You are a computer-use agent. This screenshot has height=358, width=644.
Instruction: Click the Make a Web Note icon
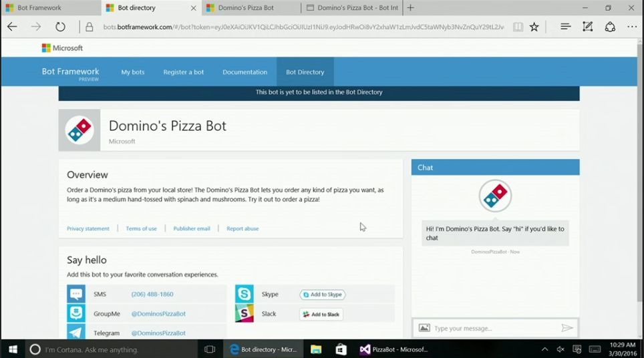point(587,27)
